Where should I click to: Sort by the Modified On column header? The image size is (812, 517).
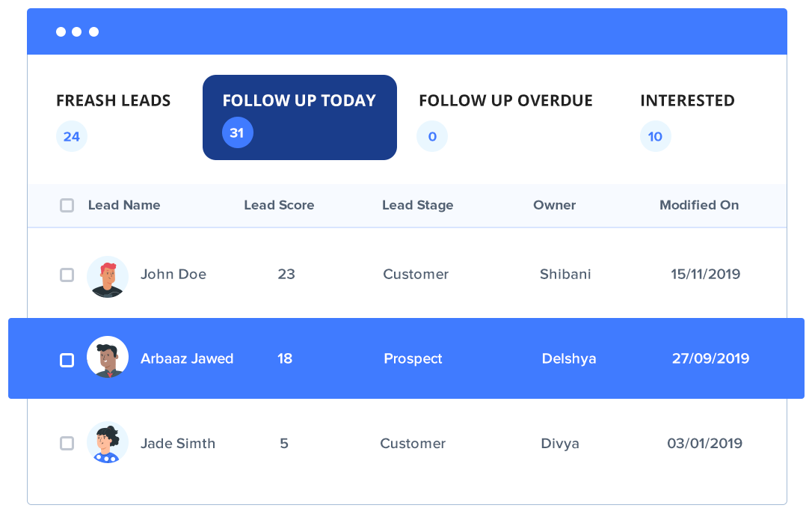click(x=699, y=205)
